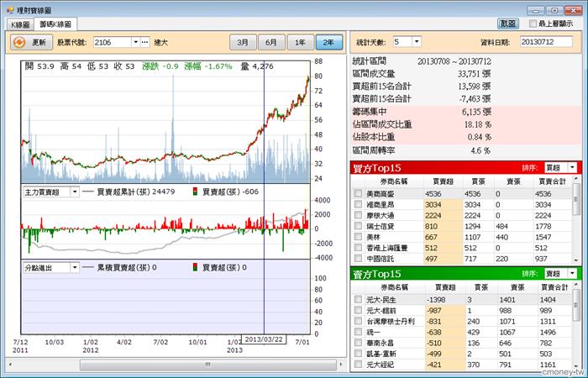Expand the 主力買賣超 indicator dropdown
This screenshot has height=378, width=588.
(75, 192)
